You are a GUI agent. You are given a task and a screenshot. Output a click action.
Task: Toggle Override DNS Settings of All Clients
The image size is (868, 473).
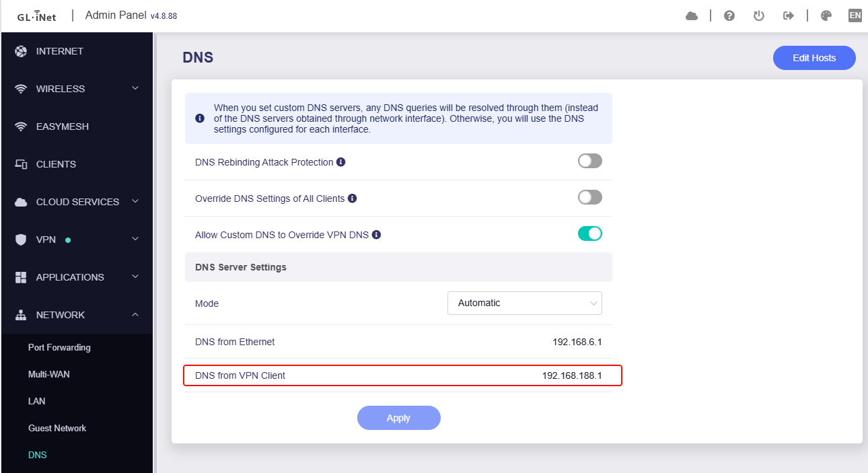coord(589,198)
